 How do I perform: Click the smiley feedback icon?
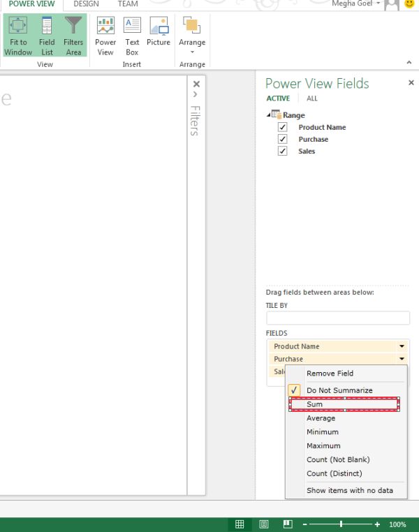click(x=409, y=3)
